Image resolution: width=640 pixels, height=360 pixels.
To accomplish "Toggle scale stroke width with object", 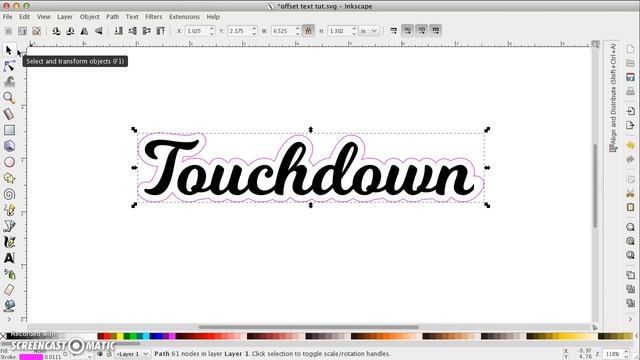I will 393,31.
